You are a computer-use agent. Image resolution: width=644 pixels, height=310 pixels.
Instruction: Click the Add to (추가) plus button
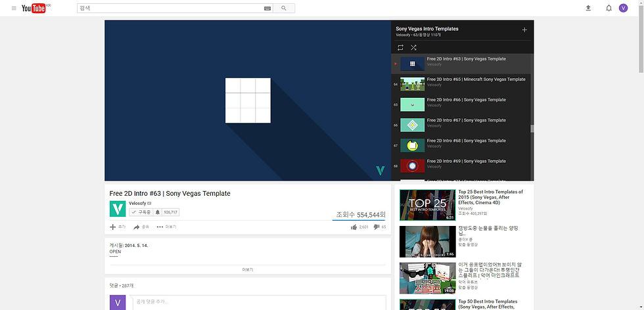[118, 227]
